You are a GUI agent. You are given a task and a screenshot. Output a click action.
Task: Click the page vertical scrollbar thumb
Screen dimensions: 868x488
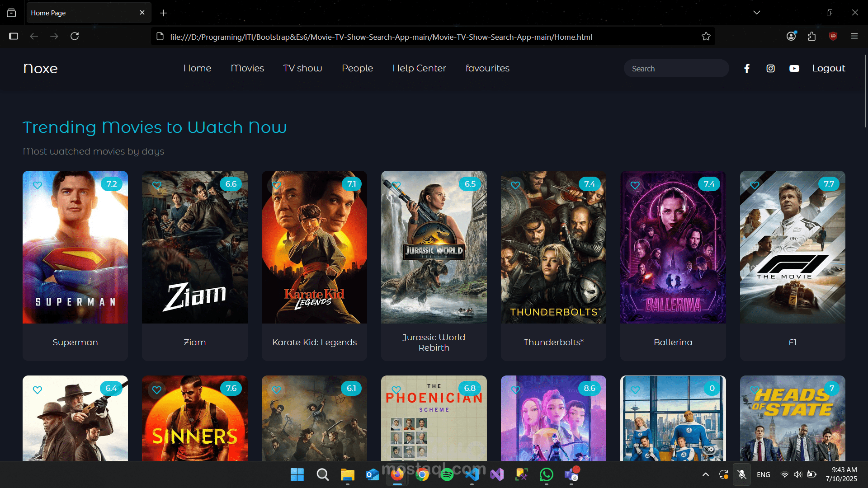click(865, 90)
